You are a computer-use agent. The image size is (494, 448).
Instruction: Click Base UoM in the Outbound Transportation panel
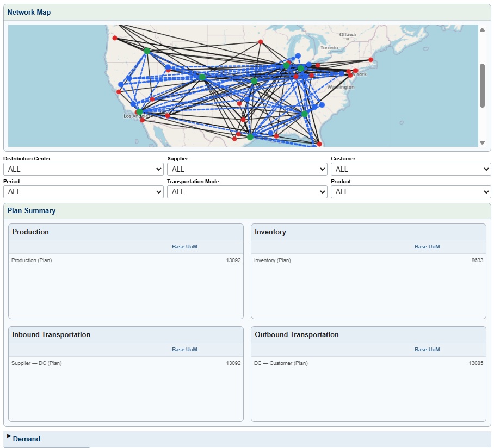click(x=428, y=349)
